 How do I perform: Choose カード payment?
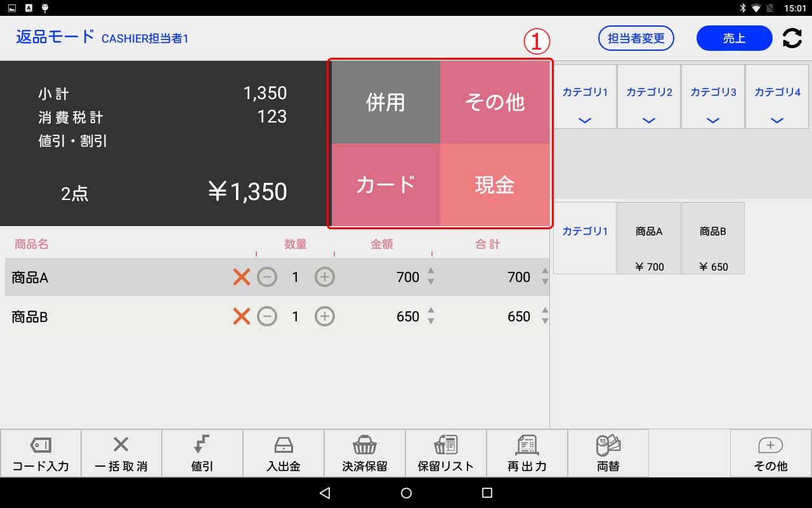tap(386, 185)
